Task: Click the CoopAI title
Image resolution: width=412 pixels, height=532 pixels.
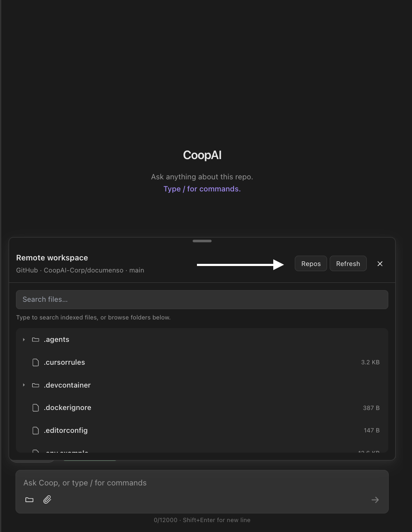Action: coord(202,155)
